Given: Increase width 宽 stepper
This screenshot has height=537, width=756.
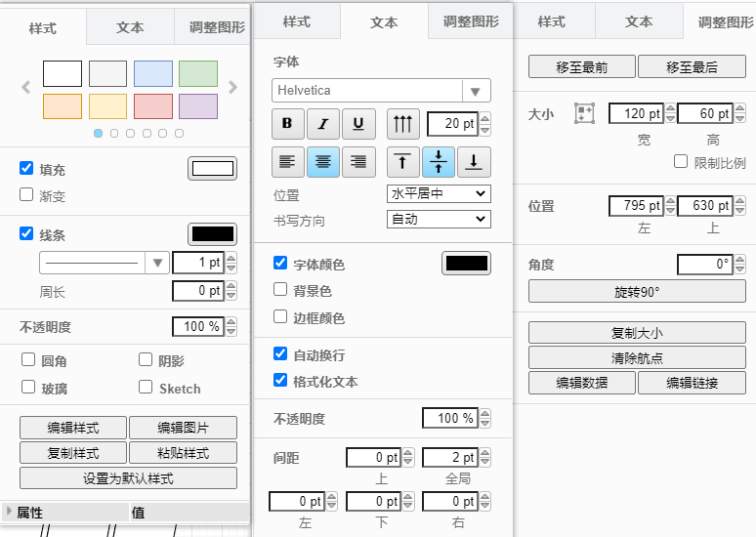Looking at the screenshot, I should click(x=670, y=108).
